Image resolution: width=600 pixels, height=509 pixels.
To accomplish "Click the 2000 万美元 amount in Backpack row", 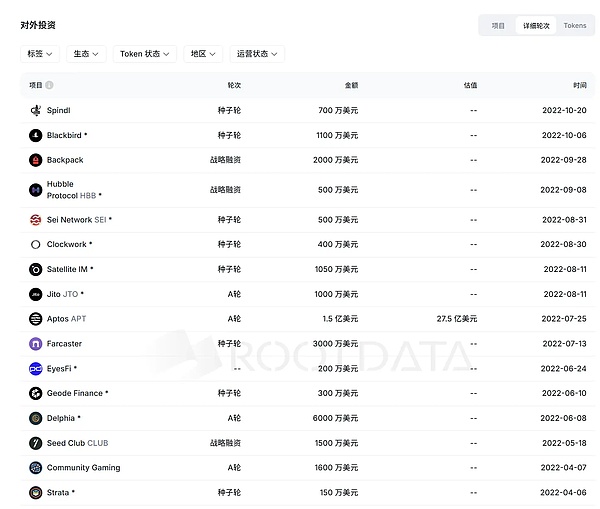I will point(336,160).
